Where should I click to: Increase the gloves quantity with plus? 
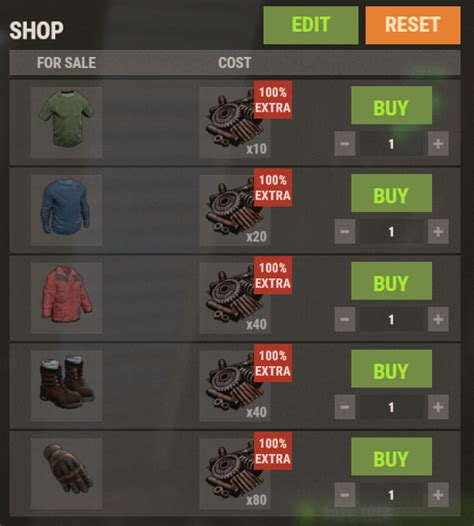438,495
